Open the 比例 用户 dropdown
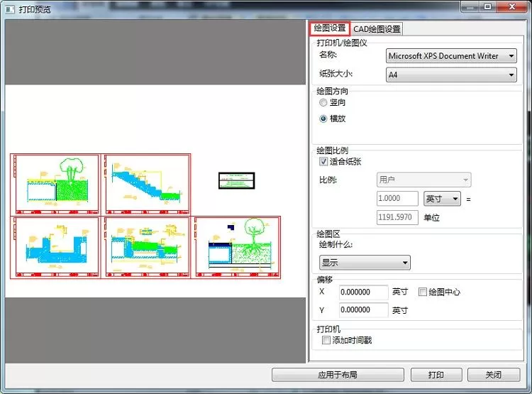This screenshot has height=394, width=532. pyautogui.click(x=423, y=180)
